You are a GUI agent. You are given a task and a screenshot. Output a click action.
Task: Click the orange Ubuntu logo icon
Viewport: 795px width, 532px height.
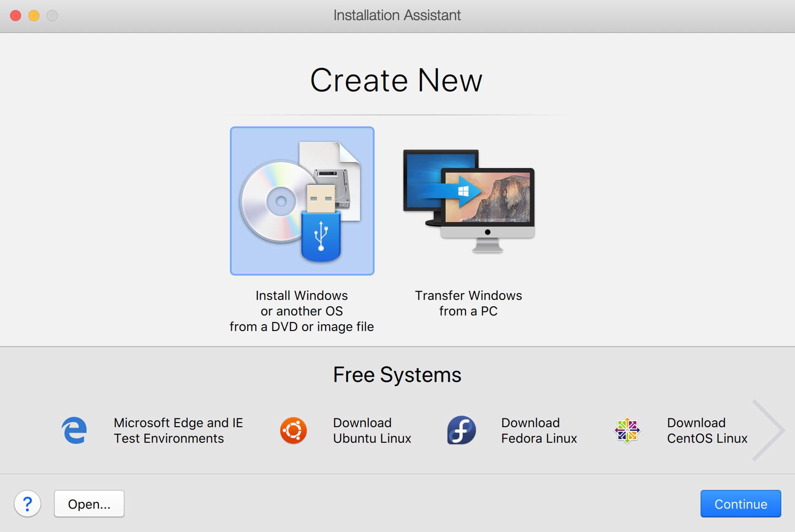click(x=293, y=430)
